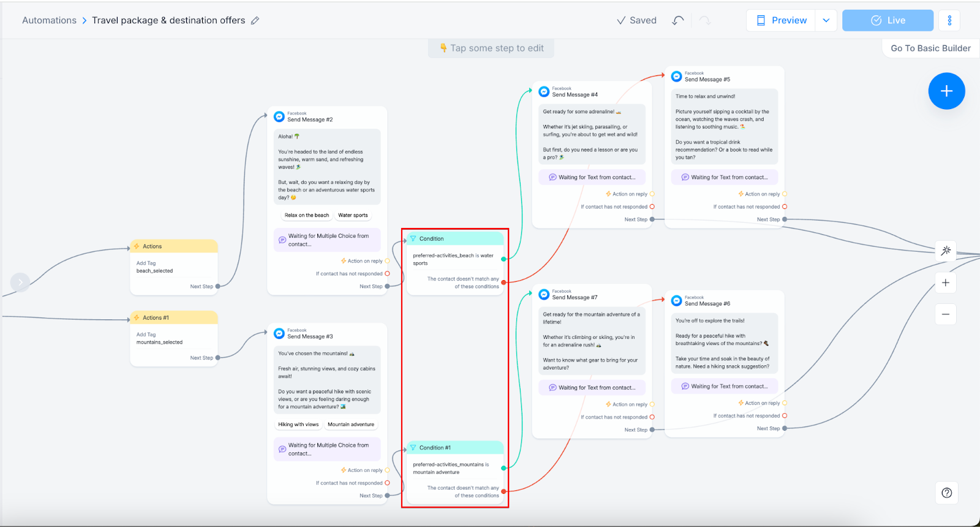Click the Preview button
This screenshot has width=980, height=527.
tap(781, 20)
